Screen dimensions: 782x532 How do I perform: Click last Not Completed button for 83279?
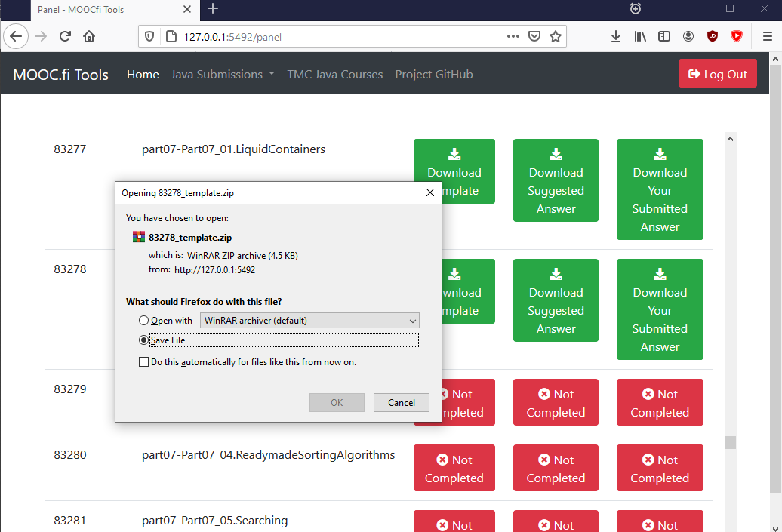coord(660,402)
